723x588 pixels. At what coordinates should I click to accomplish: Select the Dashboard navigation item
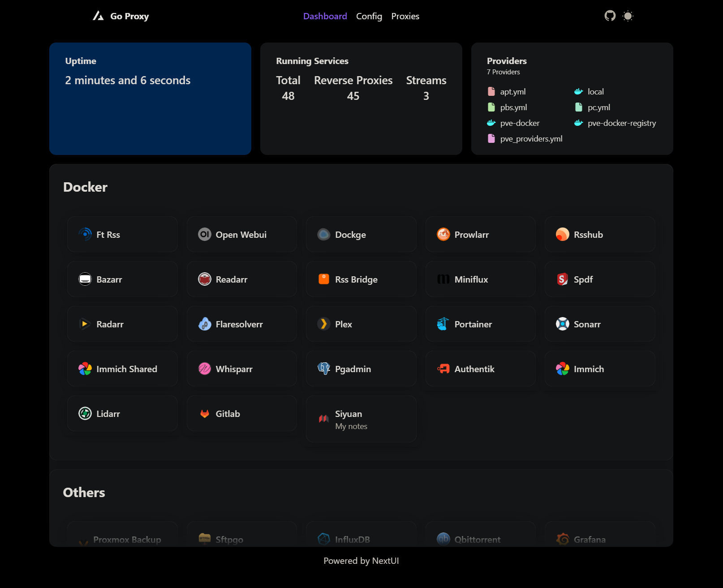click(x=325, y=16)
